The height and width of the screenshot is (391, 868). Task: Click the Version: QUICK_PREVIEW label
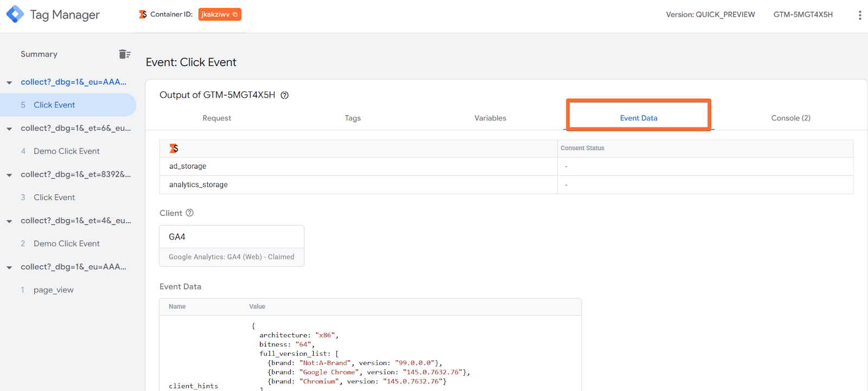(710, 15)
